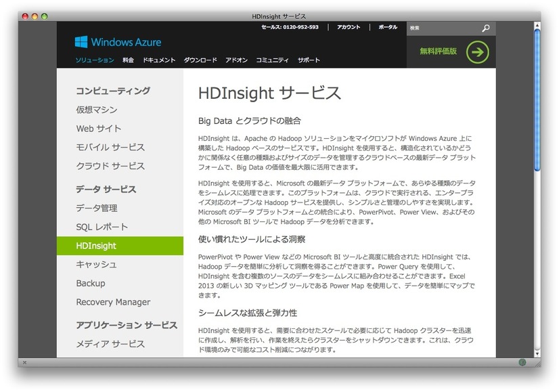Open the 料金 menu item
Image resolution: width=559 pixels, height=392 pixels.
[x=128, y=60]
